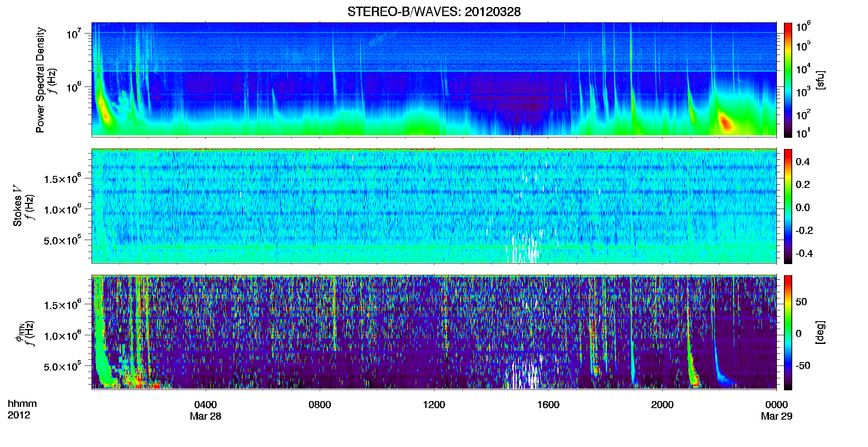Click the "hhmm" axis unit label
The height and width of the screenshot is (447, 868).
tap(22, 404)
